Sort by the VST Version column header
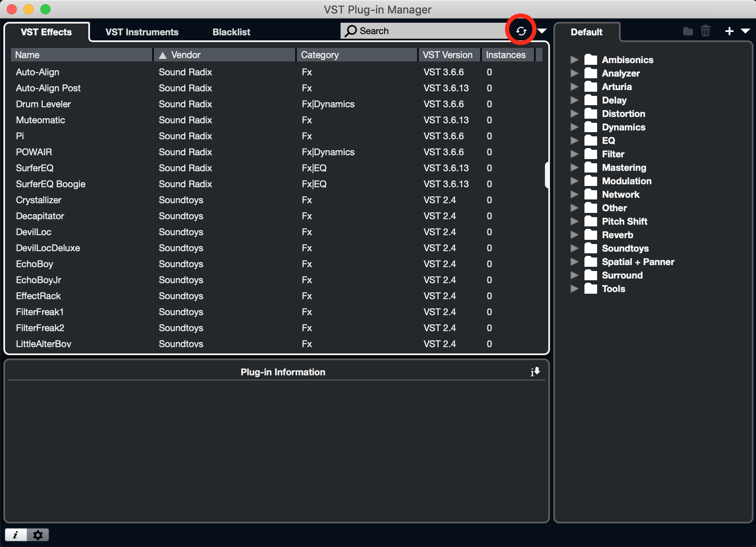756x547 pixels. 449,55
